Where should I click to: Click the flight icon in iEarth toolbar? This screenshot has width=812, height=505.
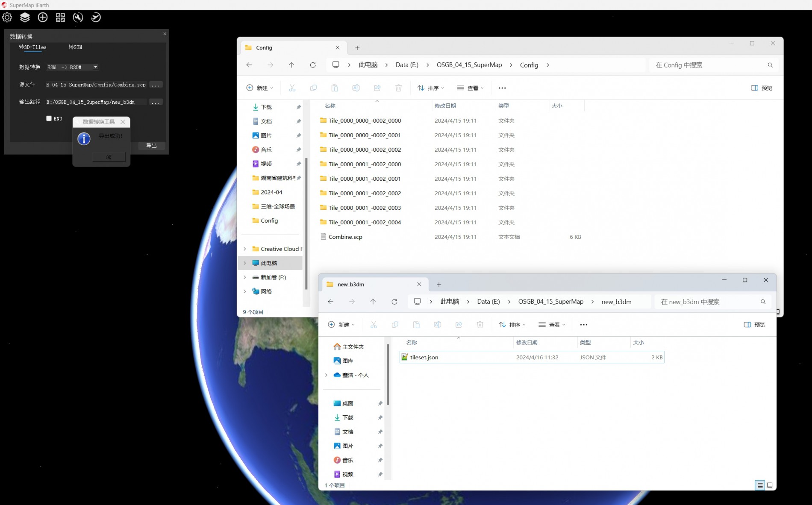pos(96,18)
